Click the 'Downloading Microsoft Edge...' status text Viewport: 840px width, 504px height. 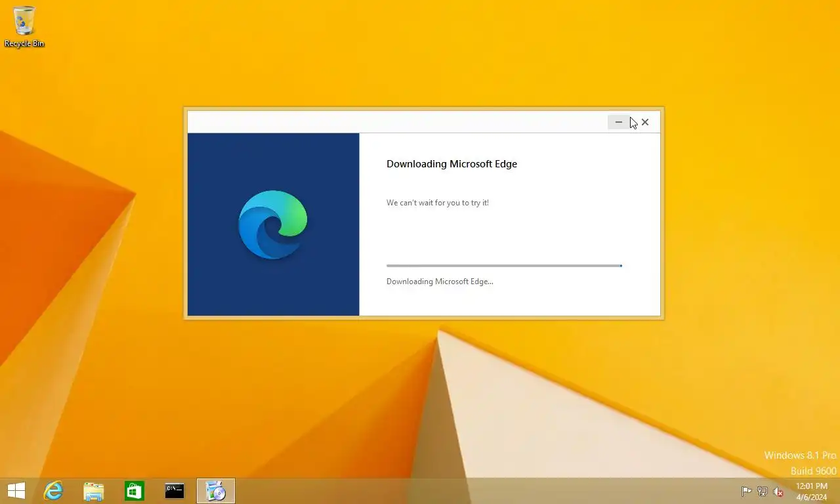[440, 282]
